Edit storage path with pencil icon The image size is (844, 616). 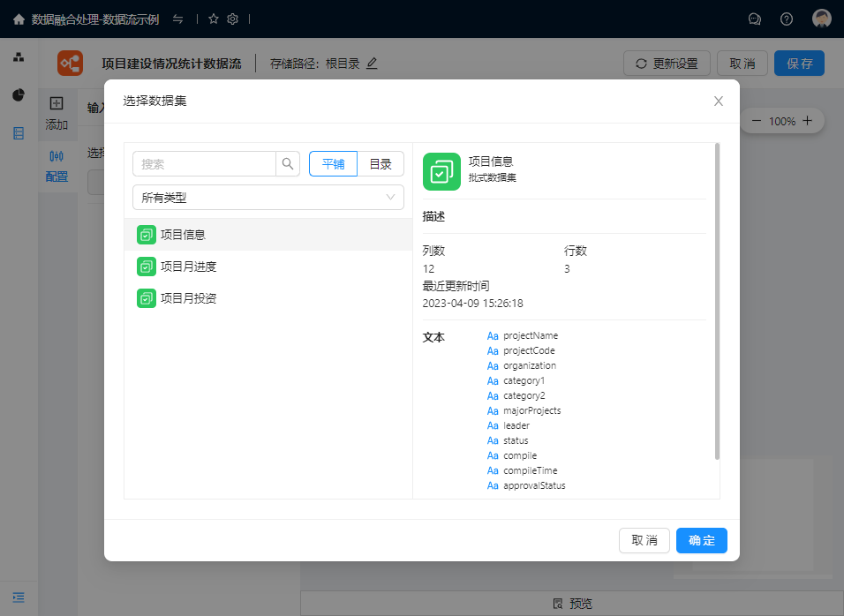pyautogui.click(x=372, y=64)
